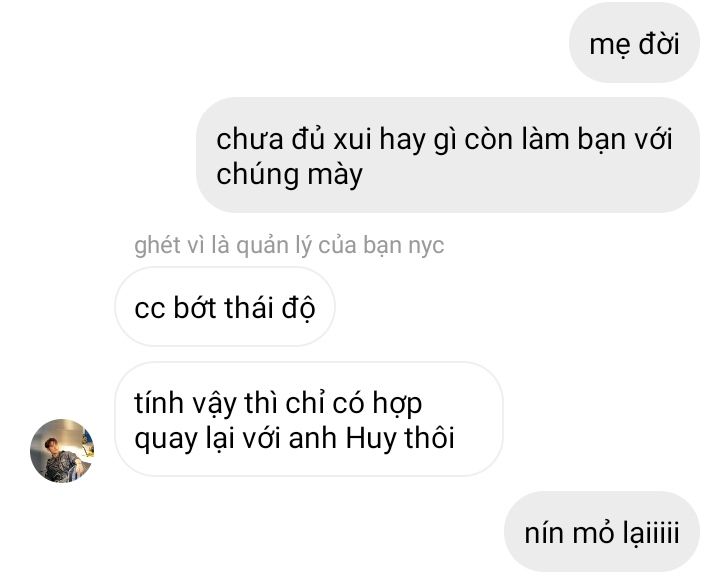Screen dimensions: 720x576
Task: Click the word 'xui' in the gray bubble
Action: 352,139
